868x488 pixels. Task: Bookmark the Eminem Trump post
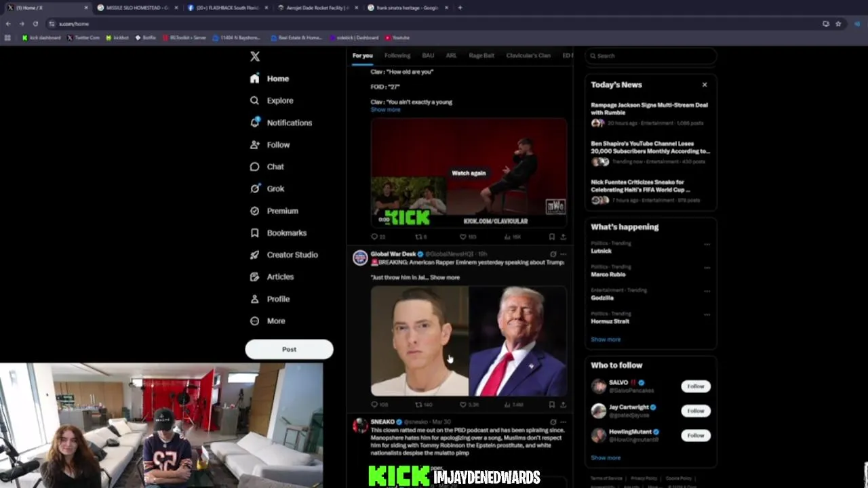pos(552,405)
